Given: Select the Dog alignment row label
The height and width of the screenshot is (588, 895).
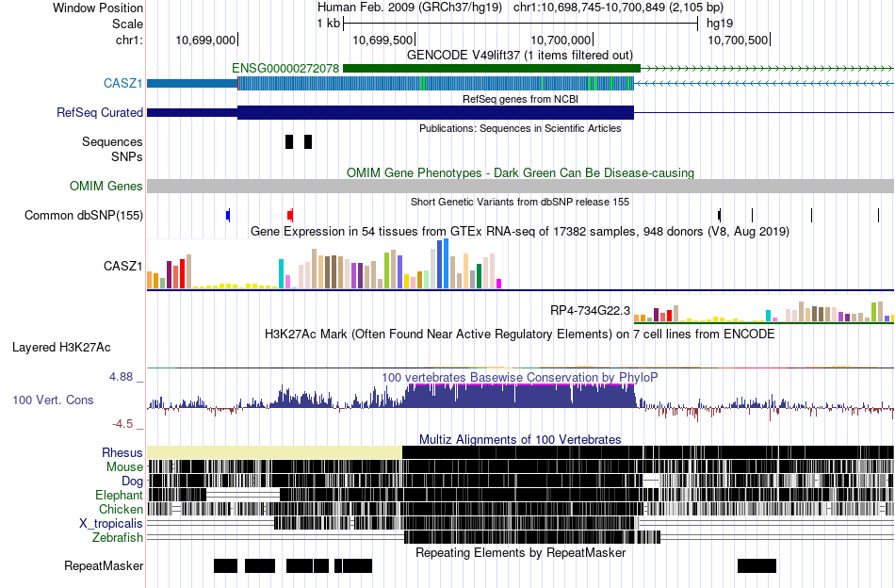Looking at the screenshot, I should point(132,482).
